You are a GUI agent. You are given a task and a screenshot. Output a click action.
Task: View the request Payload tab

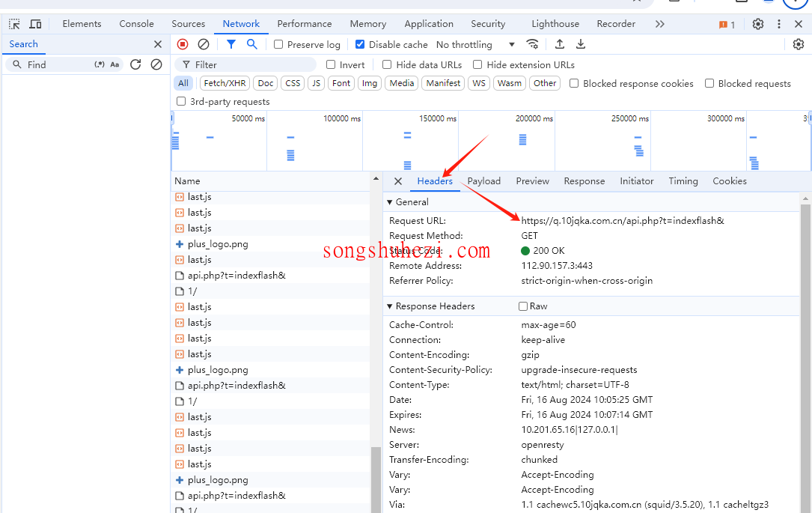(483, 180)
